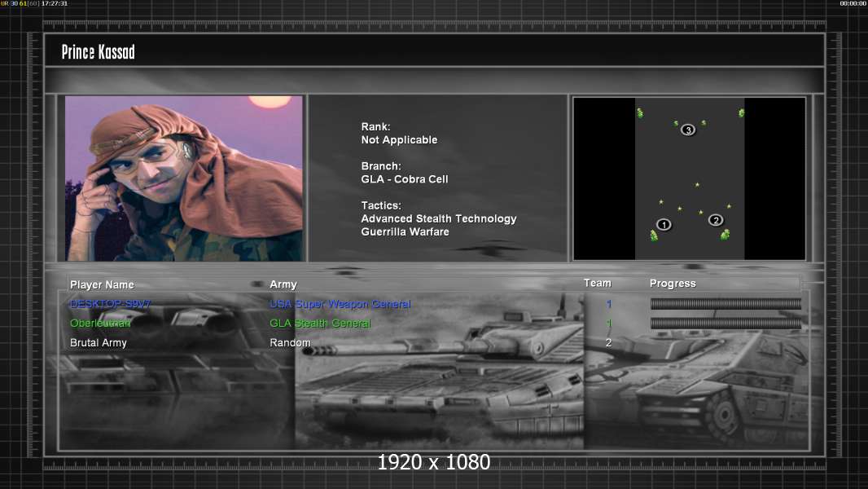
Task: Select player Oberleutnan
Action: click(100, 324)
